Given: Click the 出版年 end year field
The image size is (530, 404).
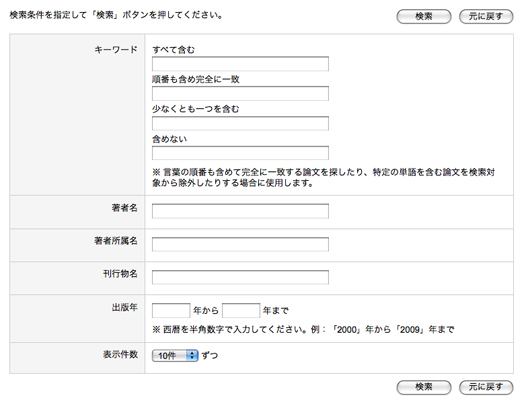Looking at the screenshot, I should [241, 310].
